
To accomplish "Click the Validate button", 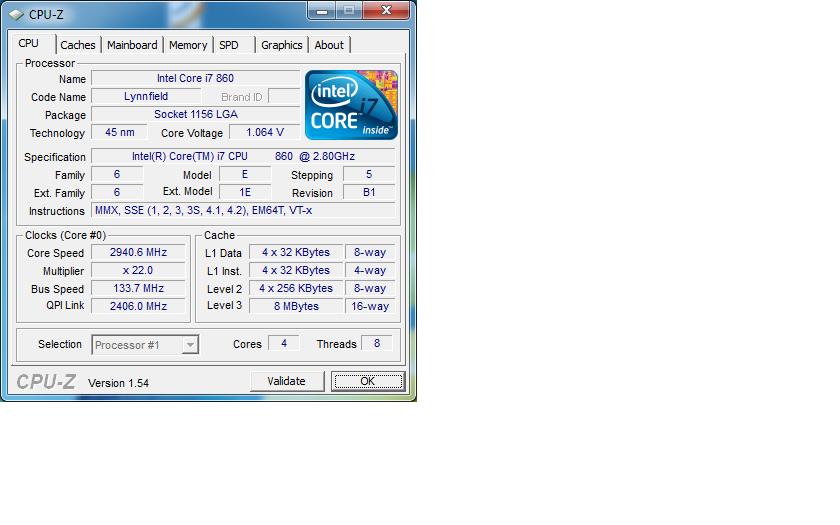I will point(287,381).
